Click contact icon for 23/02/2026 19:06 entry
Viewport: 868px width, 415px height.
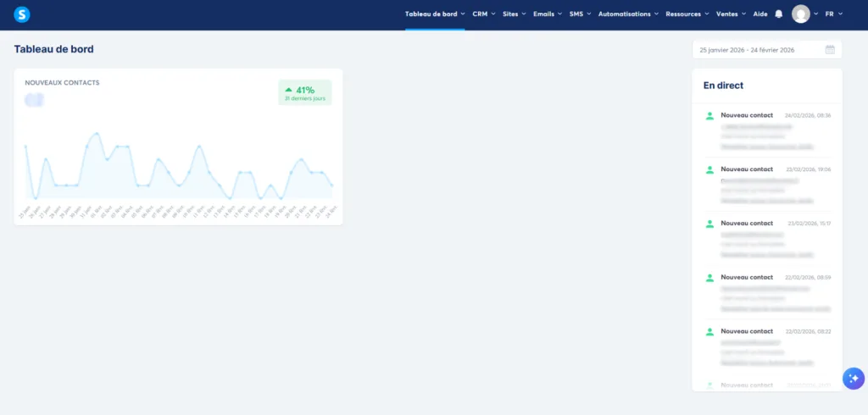point(709,170)
